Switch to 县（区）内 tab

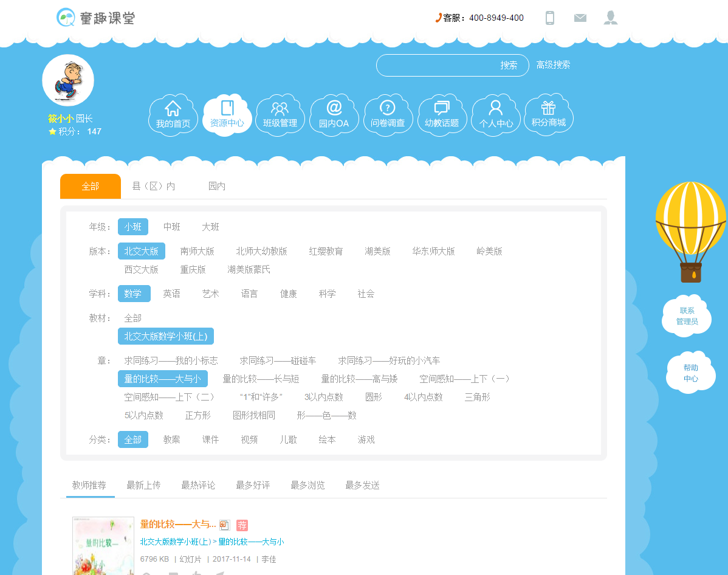click(154, 187)
